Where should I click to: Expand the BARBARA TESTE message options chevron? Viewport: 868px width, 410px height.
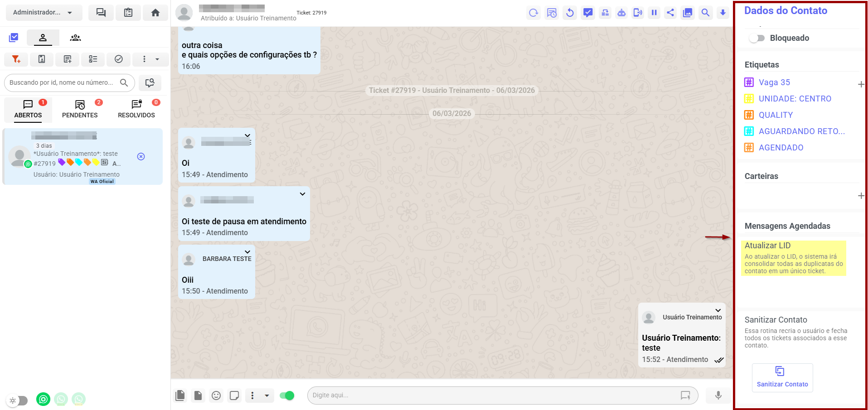[247, 252]
